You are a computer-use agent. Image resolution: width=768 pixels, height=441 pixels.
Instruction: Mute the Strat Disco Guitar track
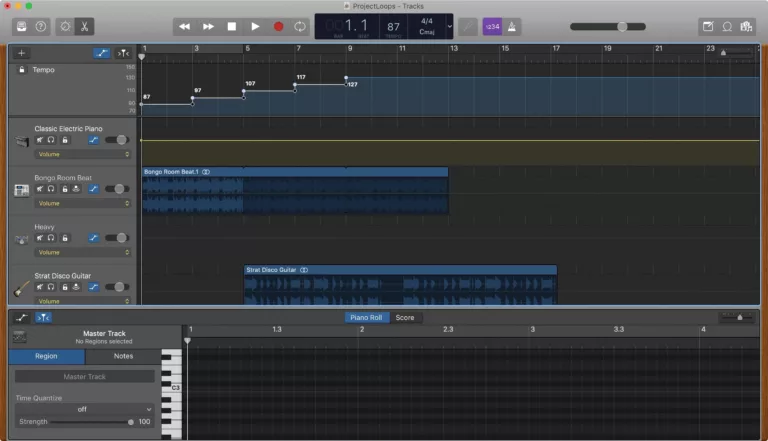coord(40,287)
